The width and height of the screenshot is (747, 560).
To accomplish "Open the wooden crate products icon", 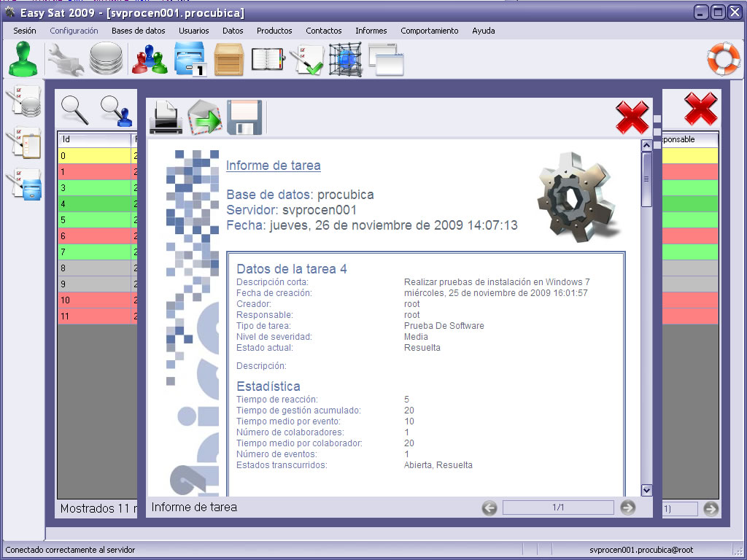I will click(x=228, y=59).
